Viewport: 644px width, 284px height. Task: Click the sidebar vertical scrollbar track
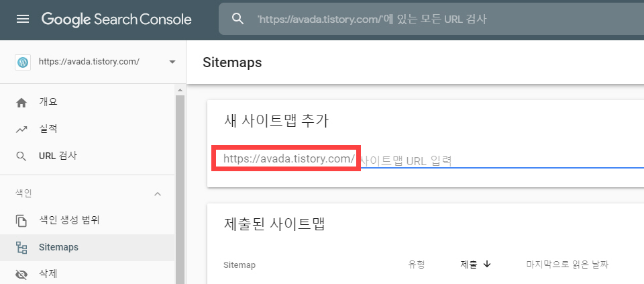coord(180,189)
